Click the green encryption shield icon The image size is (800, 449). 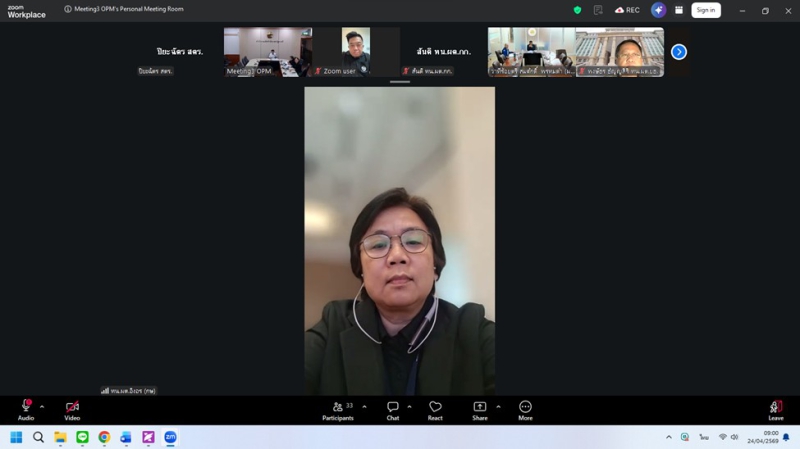(577, 10)
